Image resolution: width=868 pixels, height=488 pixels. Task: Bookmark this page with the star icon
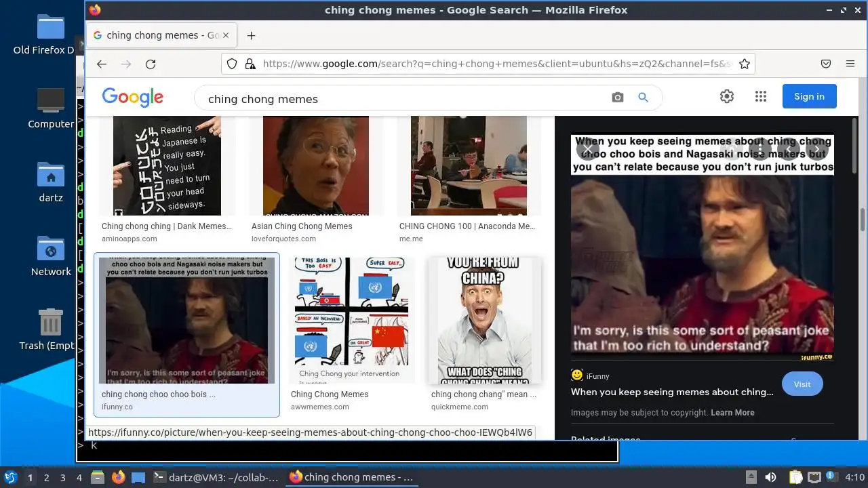(745, 64)
